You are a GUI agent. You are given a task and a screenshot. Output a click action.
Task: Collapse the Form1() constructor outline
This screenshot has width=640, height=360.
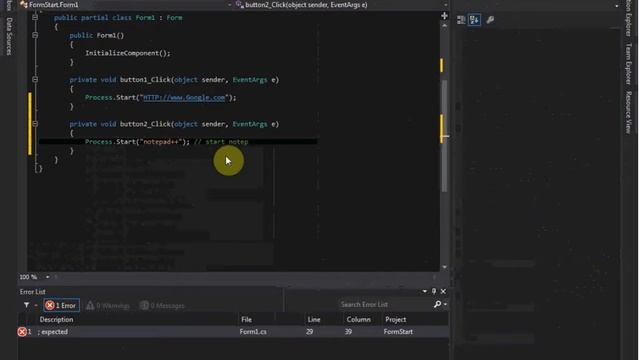[35, 36]
